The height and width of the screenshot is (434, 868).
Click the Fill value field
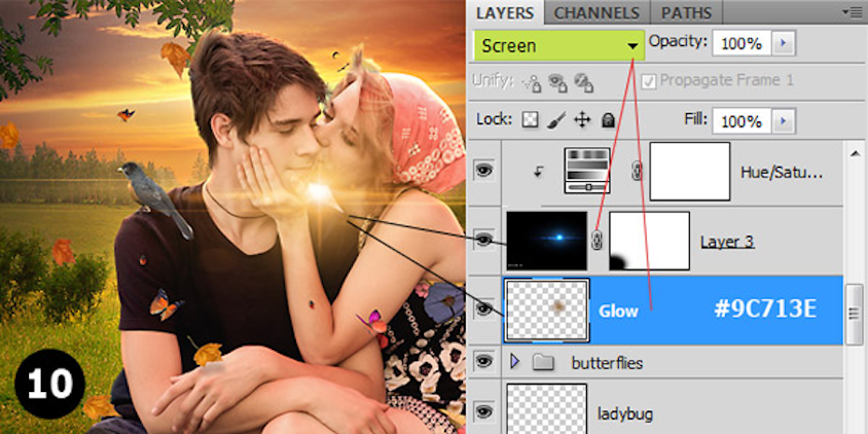pyautogui.click(x=741, y=120)
